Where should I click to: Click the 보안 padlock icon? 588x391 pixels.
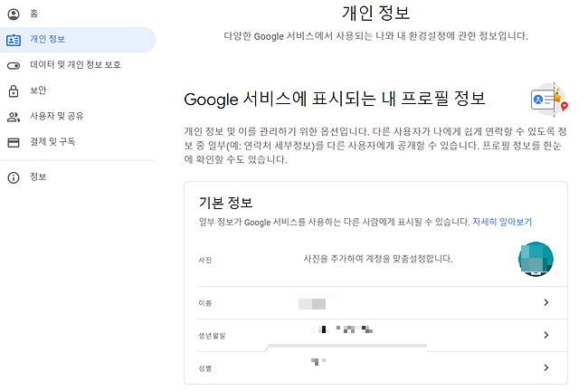point(14,91)
